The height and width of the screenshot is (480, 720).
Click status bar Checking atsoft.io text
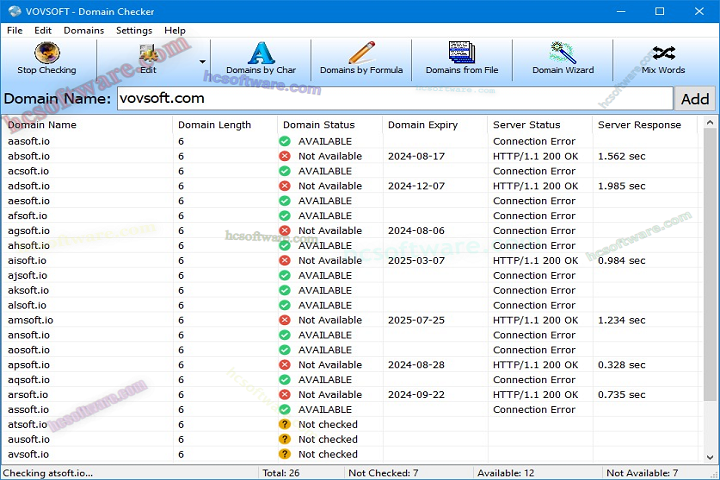pos(48,473)
